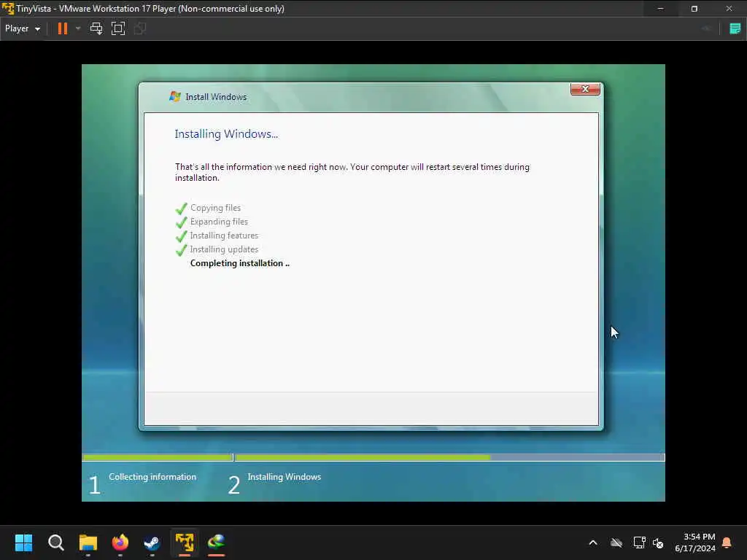Click the Installing Windows progress bar

pos(449,458)
